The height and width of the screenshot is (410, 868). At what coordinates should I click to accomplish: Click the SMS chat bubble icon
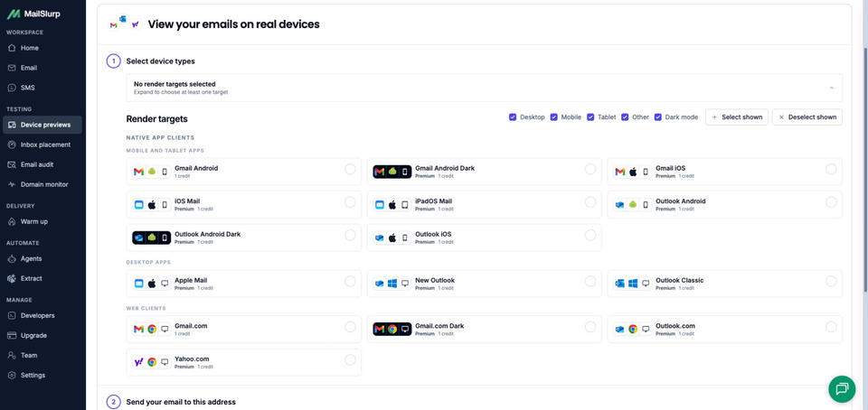pos(12,88)
